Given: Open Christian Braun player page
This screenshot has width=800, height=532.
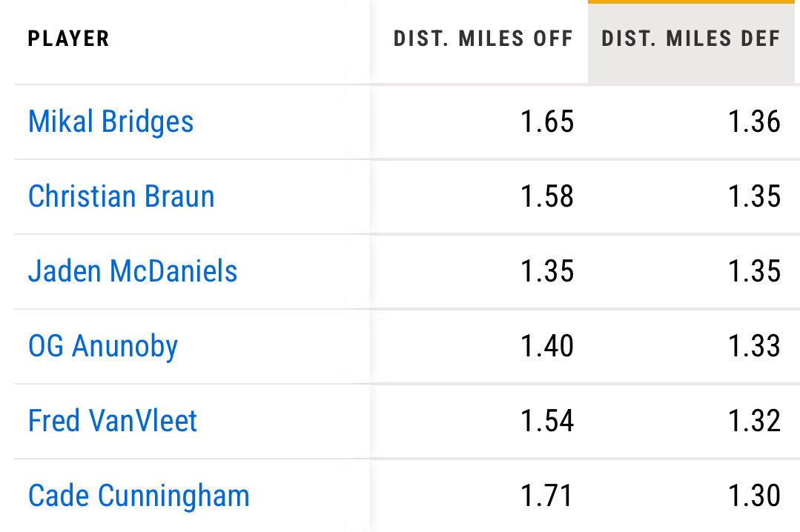Looking at the screenshot, I should pos(121,196).
